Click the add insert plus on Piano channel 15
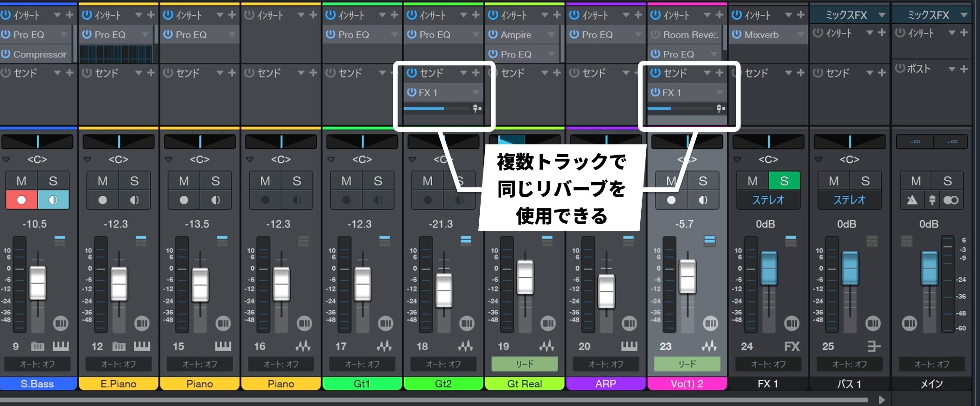Image resolution: width=980 pixels, height=406 pixels. (232, 15)
